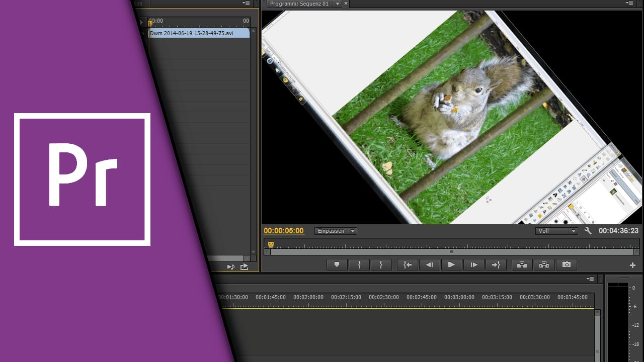Start playback in Program monitor

click(452, 264)
